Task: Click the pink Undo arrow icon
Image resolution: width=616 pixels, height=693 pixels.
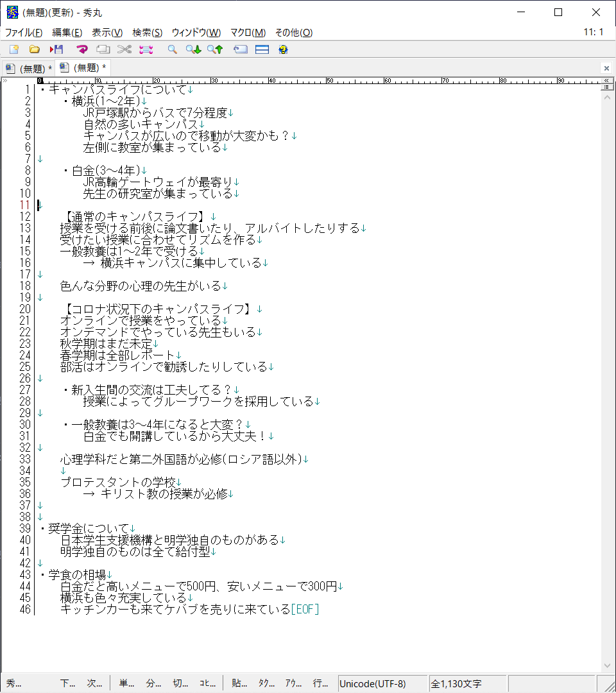Action: pyautogui.click(x=82, y=49)
